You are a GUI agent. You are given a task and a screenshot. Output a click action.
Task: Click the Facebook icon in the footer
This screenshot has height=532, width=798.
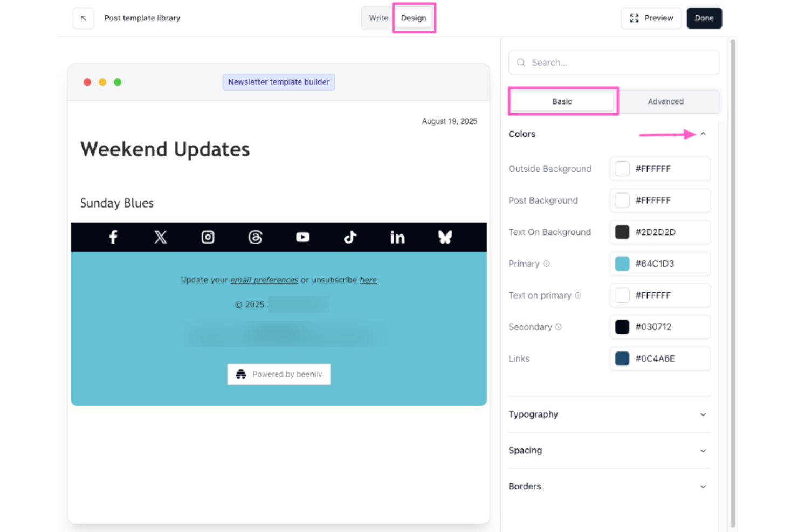click(113, 237)
